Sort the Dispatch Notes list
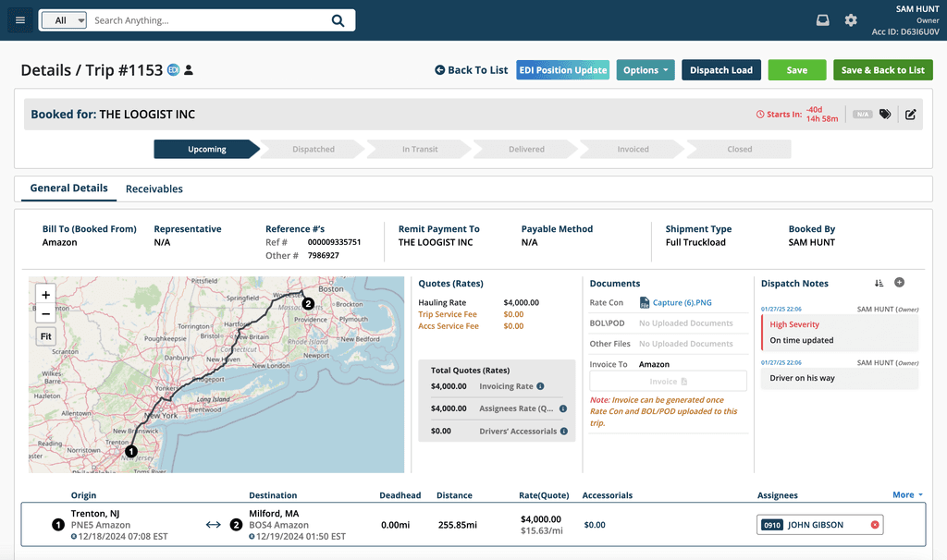 pyautogui.click(x=880, y=283)
